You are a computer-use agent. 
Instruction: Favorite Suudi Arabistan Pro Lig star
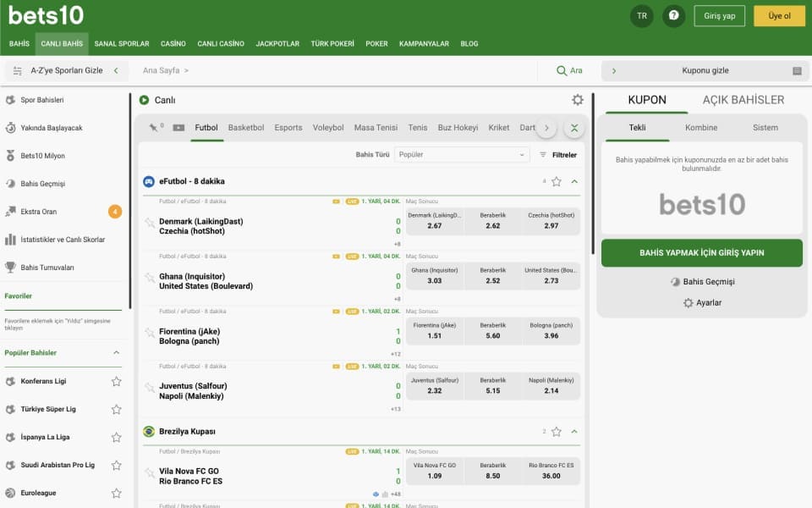click(x=117, y=465)
